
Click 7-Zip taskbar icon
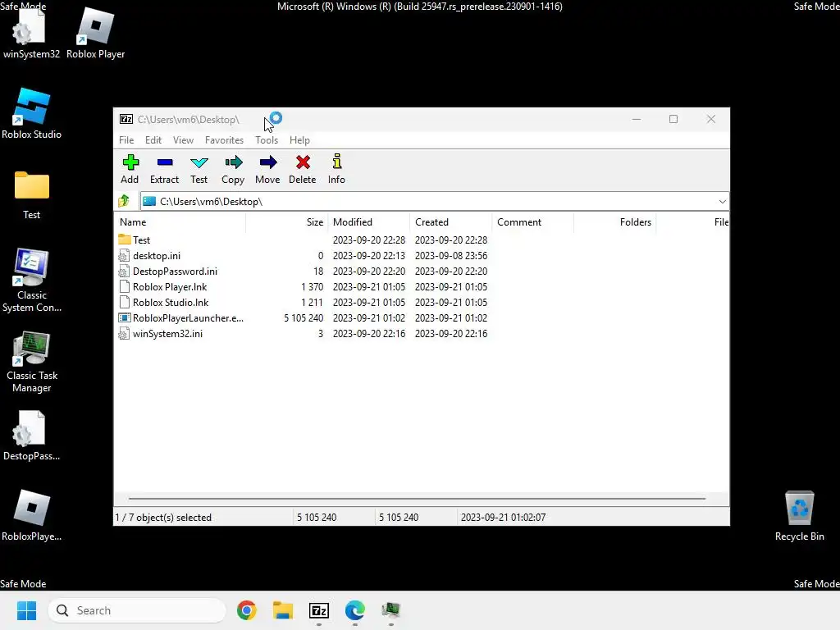click(x=319, y=610)
